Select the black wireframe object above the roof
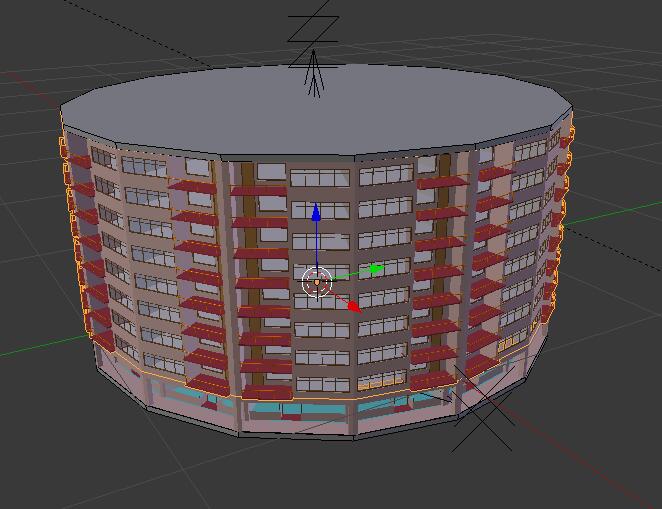This screenshot has width=662, height=509. (314, 50)
